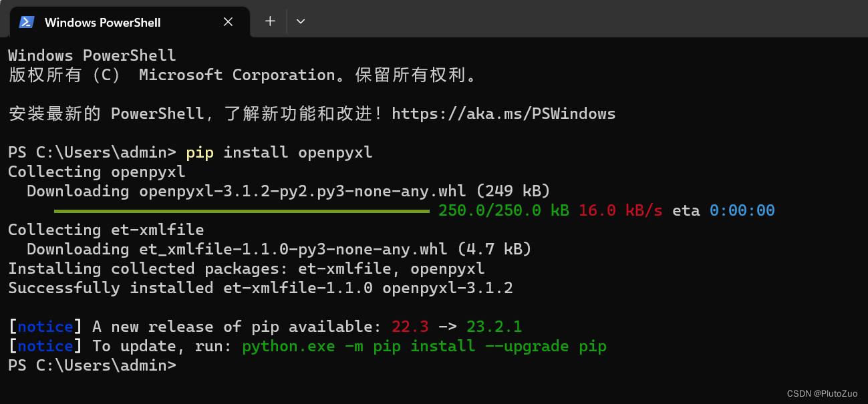The height and width of the screenshot is (404, 868).
Task: Click the Microsoft Corporation copyright line
Action: point(245,75)
